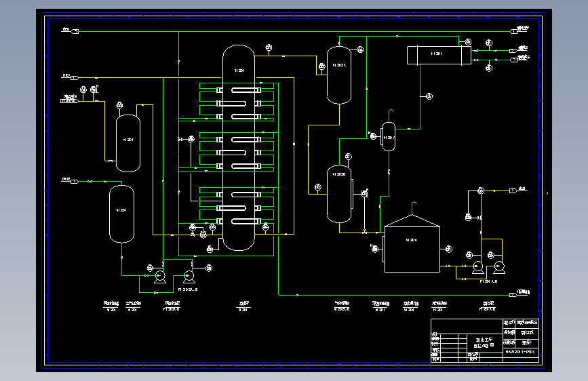The height and width of the screenshot is (381, 588).
Task: Select the instrument bubble on V1202A top outlet
Action: pyautogui.click(x=360, y=49)
